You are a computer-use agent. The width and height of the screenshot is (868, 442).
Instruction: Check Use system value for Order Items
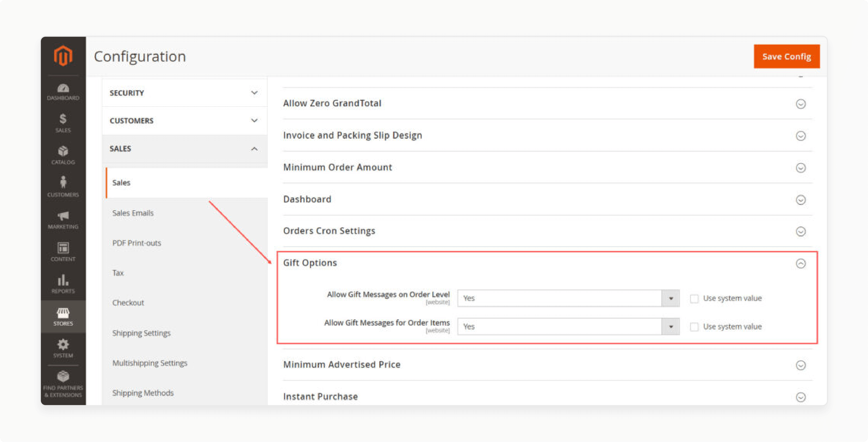[694, 327]
